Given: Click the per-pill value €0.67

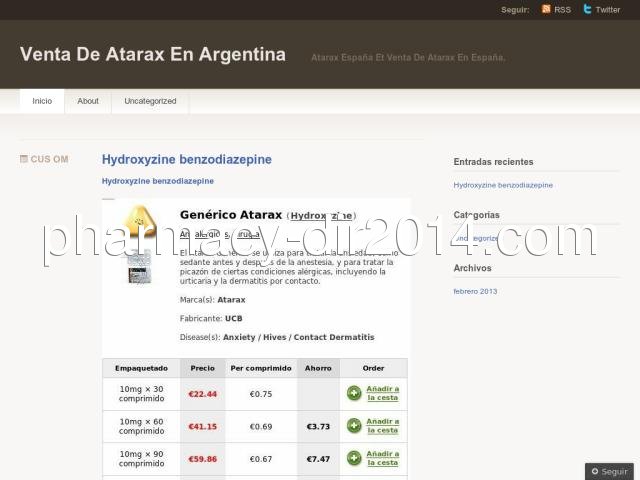Looking at the screenshot, I should [261, 459].
